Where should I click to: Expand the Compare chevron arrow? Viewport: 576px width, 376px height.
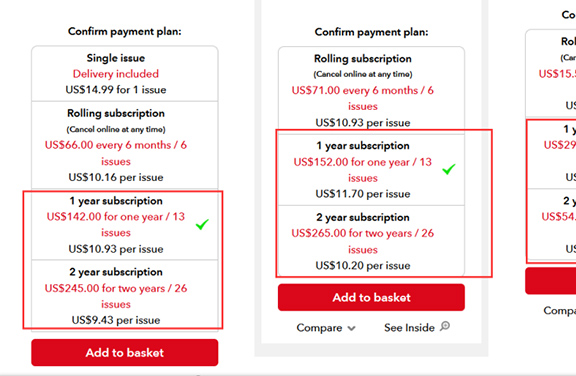pos(352,328)
